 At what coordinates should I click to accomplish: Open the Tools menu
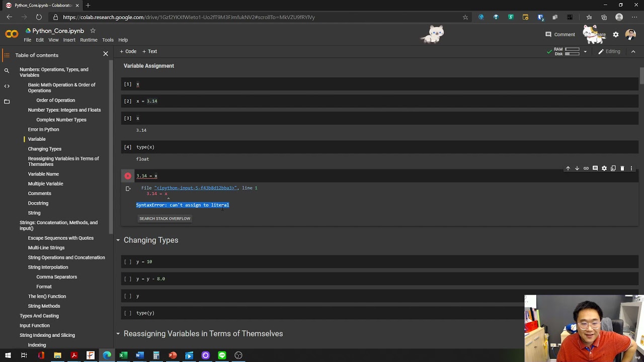click(x=108, y=40)
